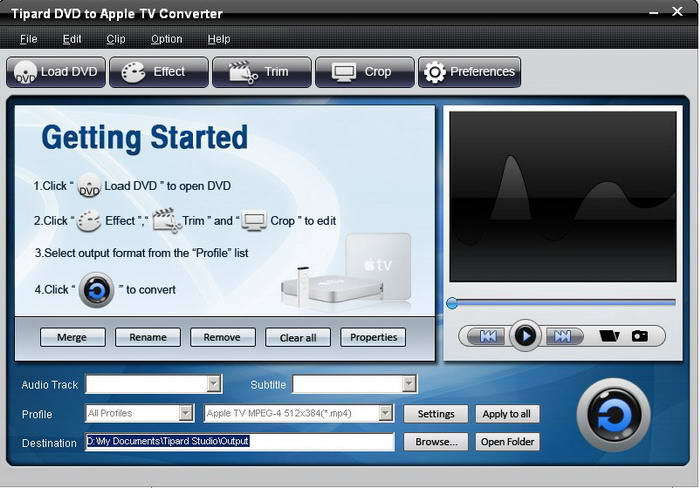The width and height of the screenshot is (700, 488).
Task: Click the video preview screen
Action: coord(562,196)
